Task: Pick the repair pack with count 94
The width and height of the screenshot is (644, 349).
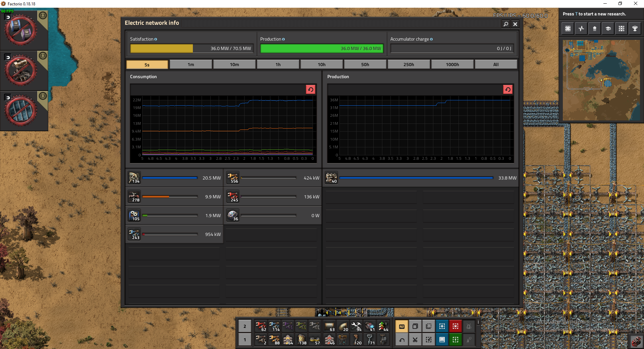Action: (356, 326)
